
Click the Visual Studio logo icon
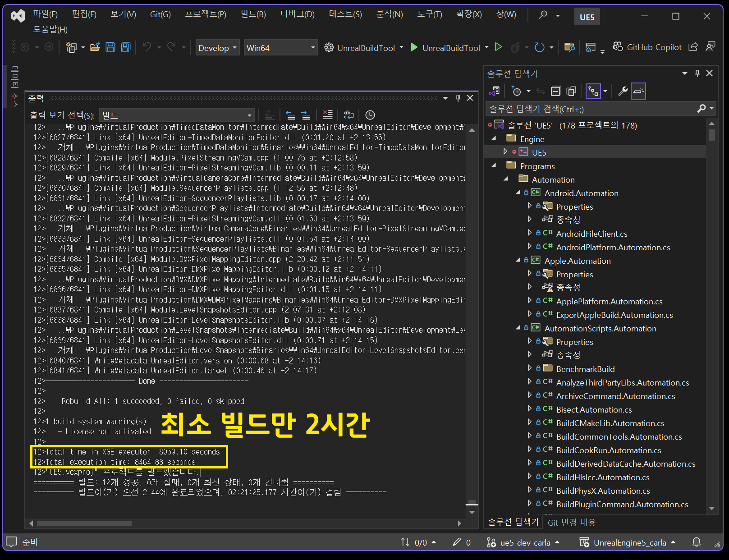coord(18,16)
